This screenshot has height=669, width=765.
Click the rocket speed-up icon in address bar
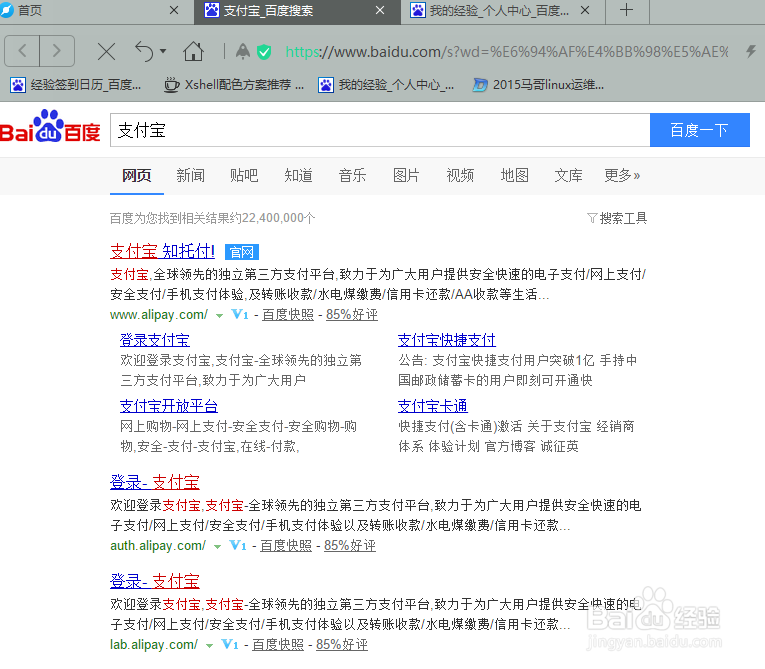242,51
